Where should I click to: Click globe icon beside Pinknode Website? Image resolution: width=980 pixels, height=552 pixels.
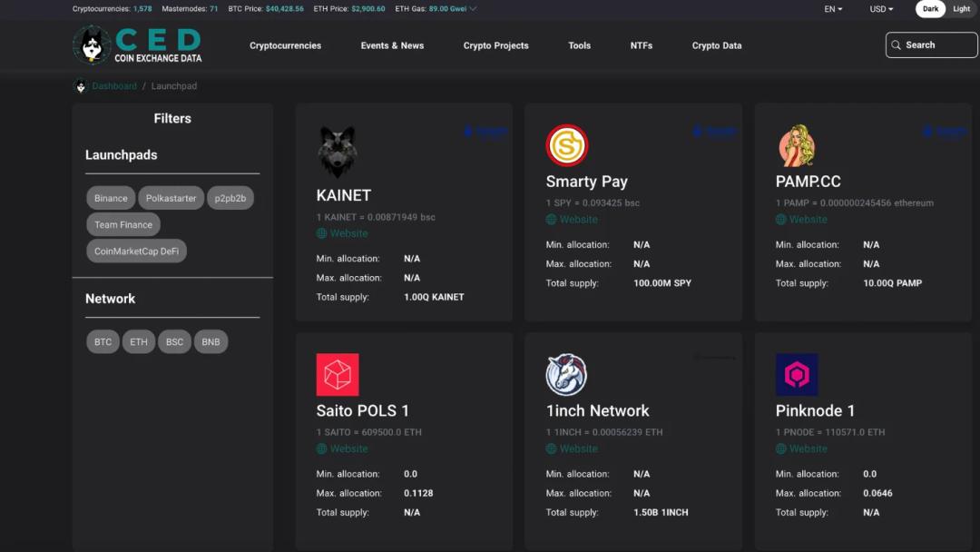click(x=780, y=448)
